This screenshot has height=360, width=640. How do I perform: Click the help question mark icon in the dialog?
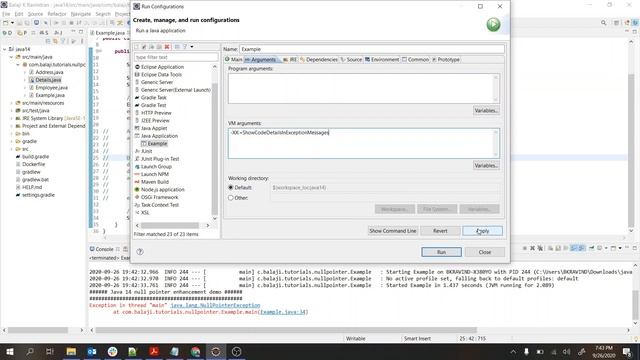coord(140,252)
